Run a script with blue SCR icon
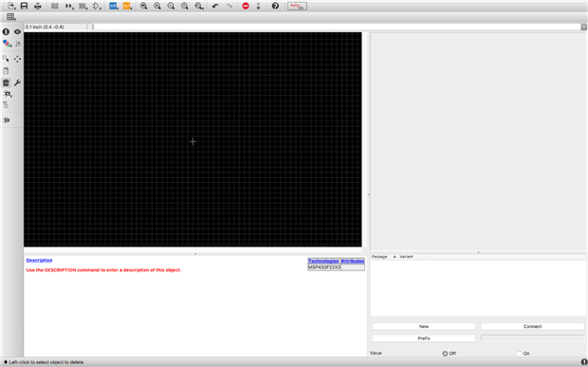 [x=114, y=6]
